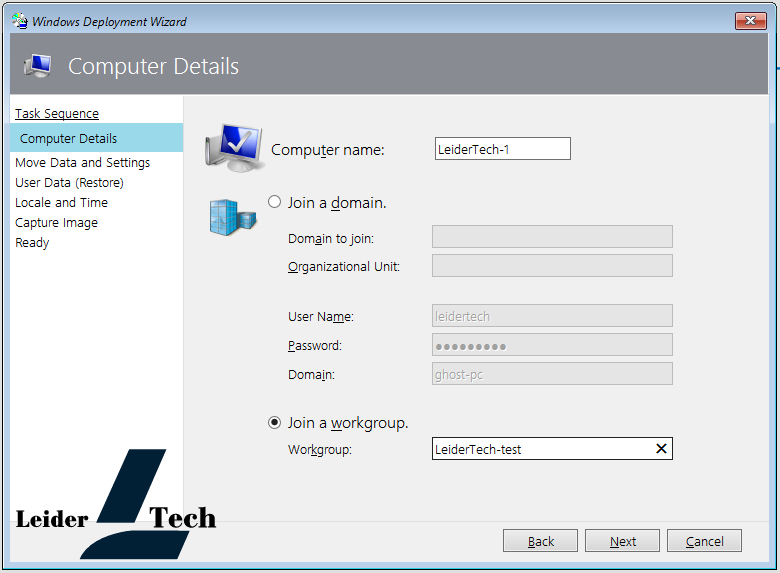Go to Capture Image step
780x573 pixels.
56,223
